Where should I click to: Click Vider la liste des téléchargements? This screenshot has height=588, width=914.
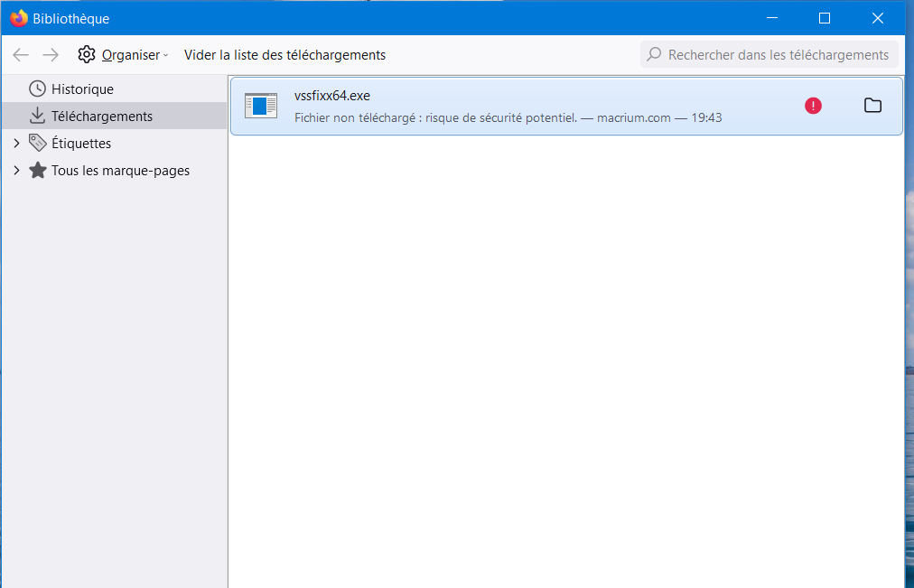pos(284,55)
